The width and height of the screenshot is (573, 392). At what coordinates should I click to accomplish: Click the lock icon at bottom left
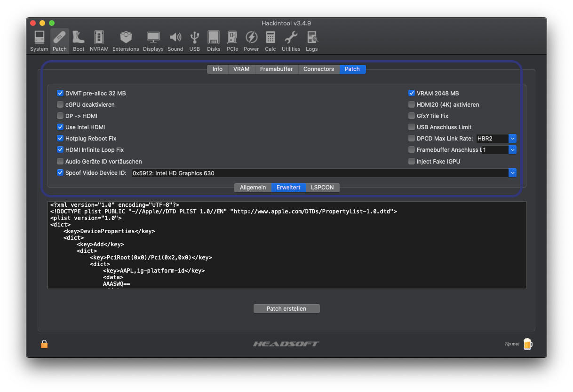(44, 344)
